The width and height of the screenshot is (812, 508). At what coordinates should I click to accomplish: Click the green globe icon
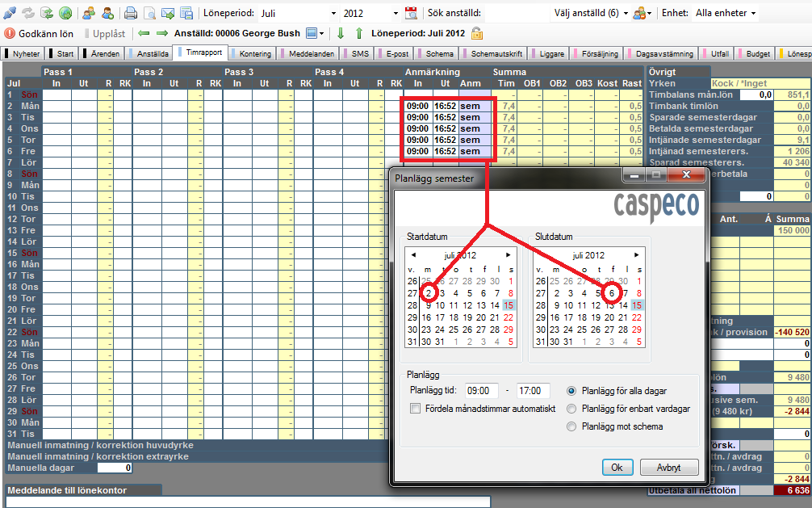[65, 13]
